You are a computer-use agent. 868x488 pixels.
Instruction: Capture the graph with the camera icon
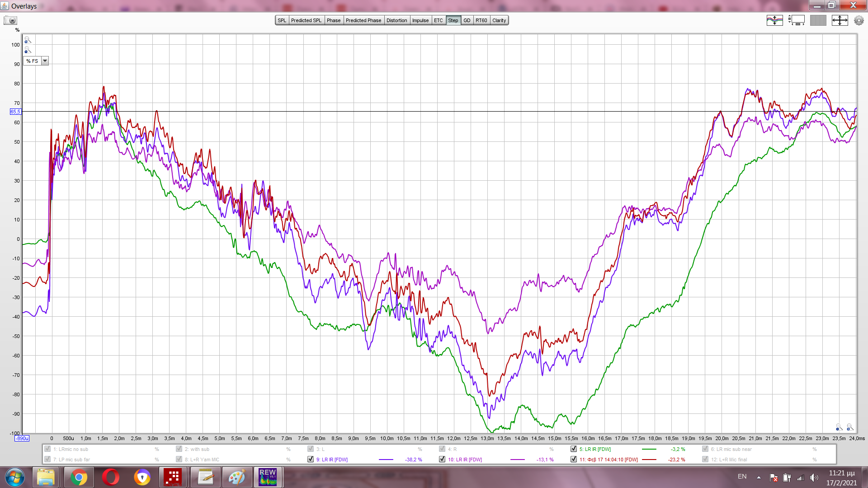(10, 20)
